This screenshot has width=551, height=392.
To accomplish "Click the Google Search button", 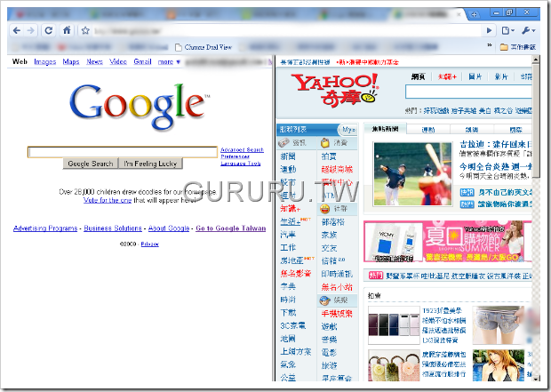I will tap(91, 164).
